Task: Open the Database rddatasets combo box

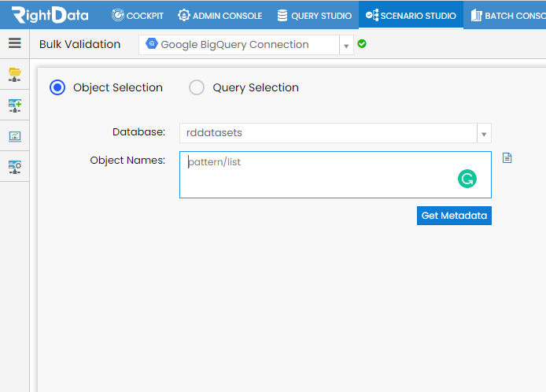Action: [335, 133]
